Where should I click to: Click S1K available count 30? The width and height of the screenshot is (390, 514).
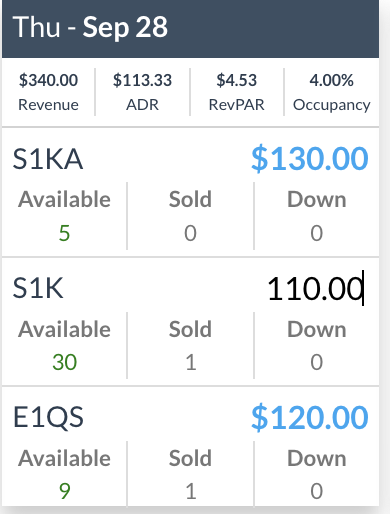click(64, 362)
